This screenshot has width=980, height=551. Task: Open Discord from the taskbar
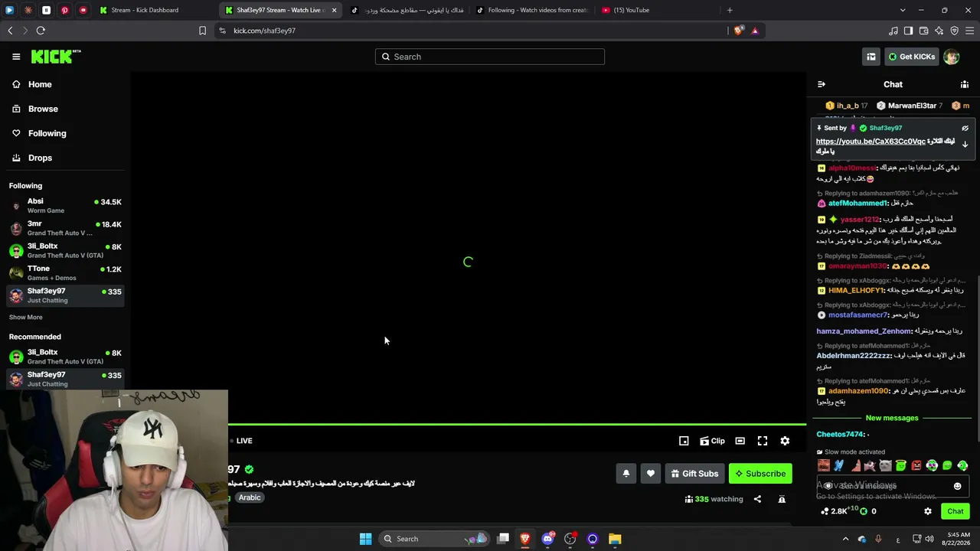point(547,539)
